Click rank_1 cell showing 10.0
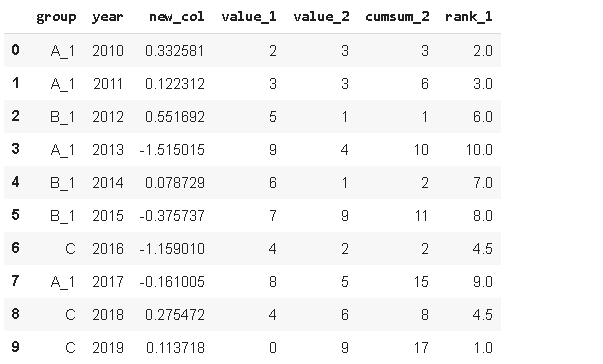This screenshot has width=603, height=364. tap(479, 150)
